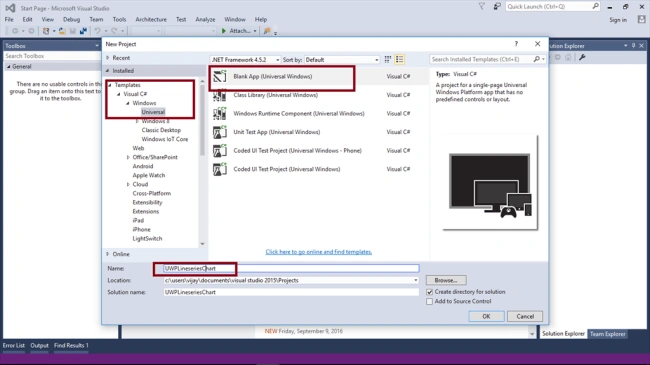Viewport: 650px width, 365px height.
Task: Select Coded UI Test Project (Universal Windows) icon
Action: coord(220,169)
